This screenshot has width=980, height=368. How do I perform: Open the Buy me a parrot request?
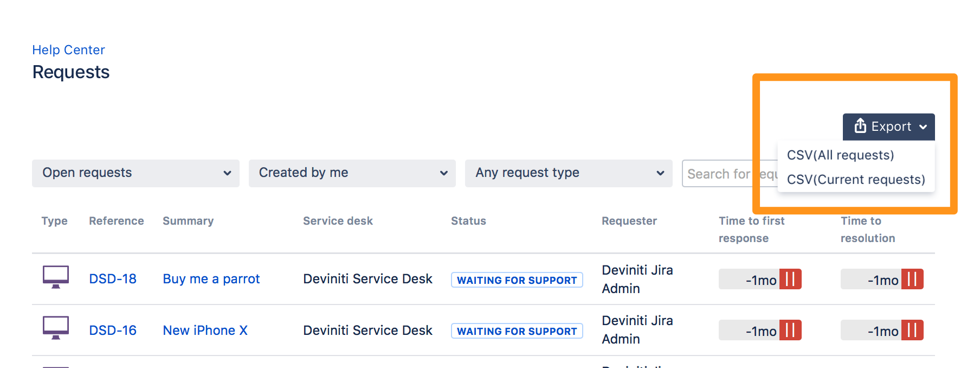[211, 278]
